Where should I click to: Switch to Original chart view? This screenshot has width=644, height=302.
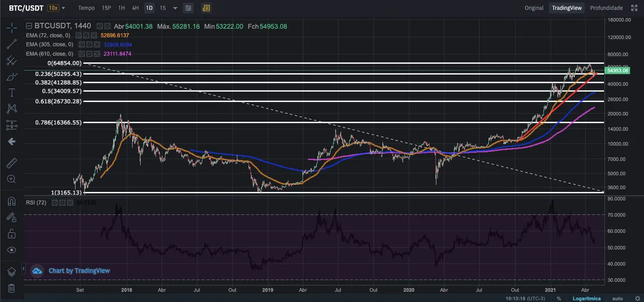[534, 8]
